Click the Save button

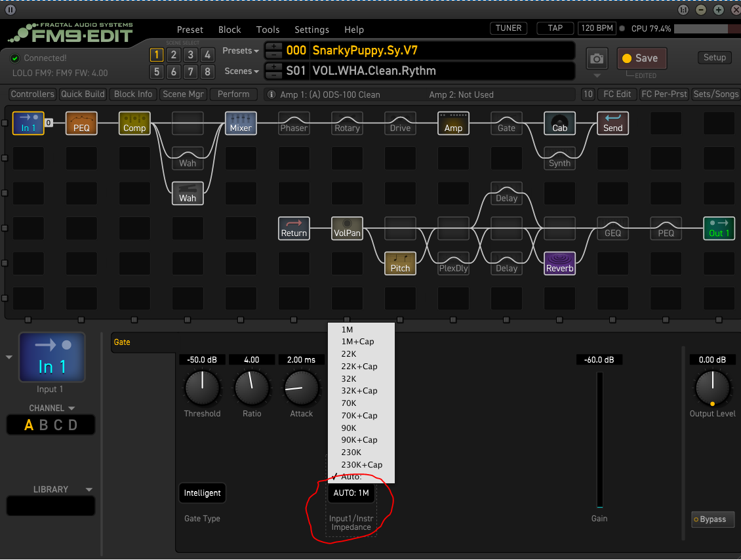[642, 58]
